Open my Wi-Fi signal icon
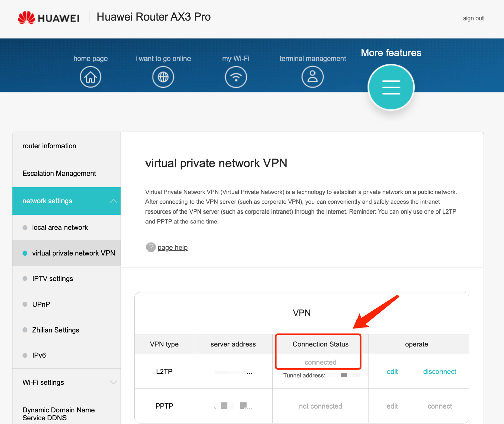Viewport: 504px width, 424px height. [x=236, y=77]
